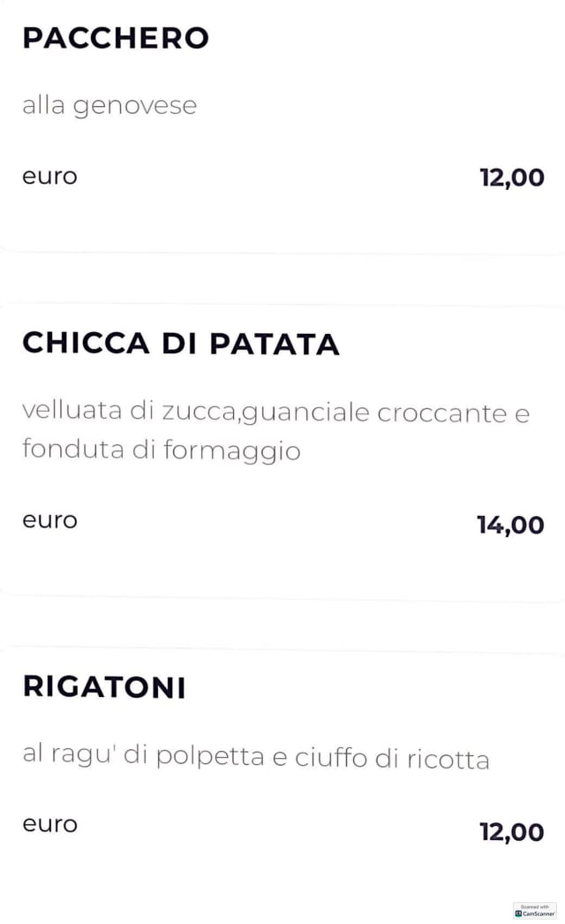The image size is (565, 924).
Task: Click the 14,00 price
Action: click(x=510, y=526)
